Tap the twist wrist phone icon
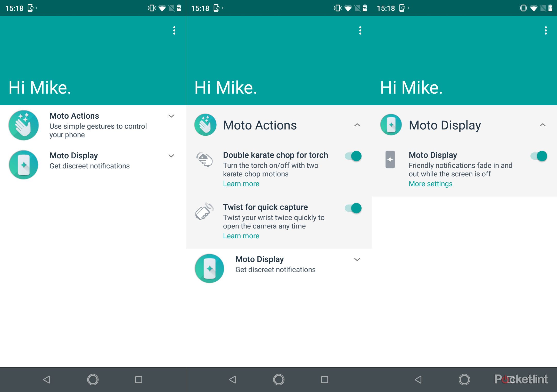 (205, 211)
